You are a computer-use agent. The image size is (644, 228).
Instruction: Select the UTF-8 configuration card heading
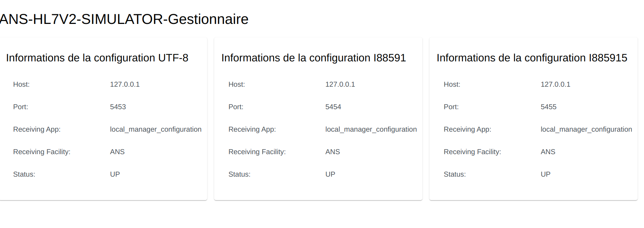tap(97, 58)
